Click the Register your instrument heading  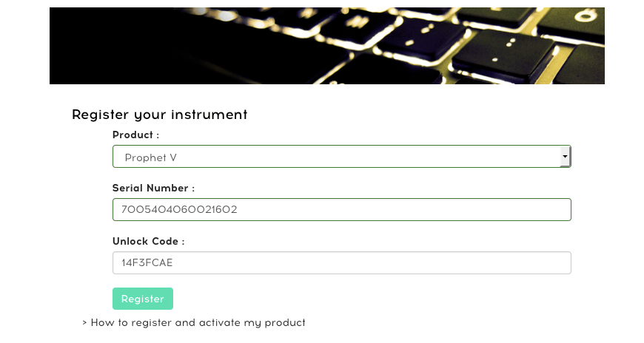point(160,115)
